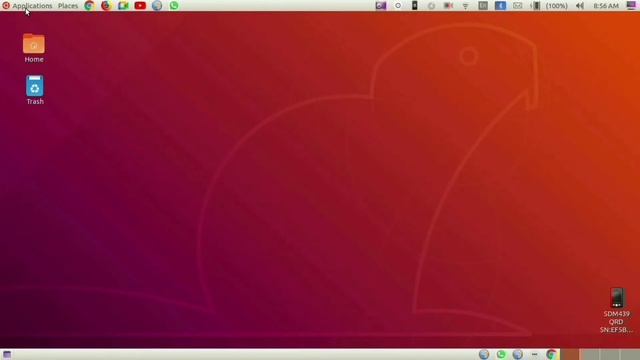Open the 8:56 AM clock calendar
The image size is (640, 360).
606,6
